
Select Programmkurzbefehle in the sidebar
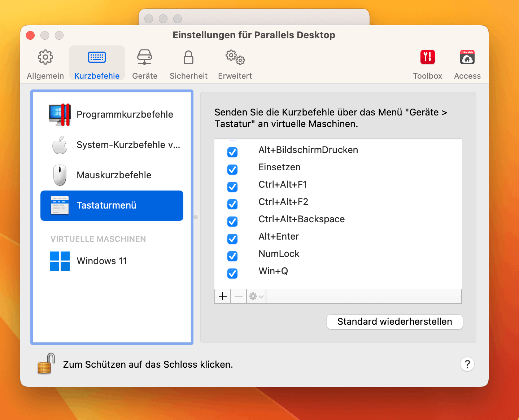pos(112,114)
